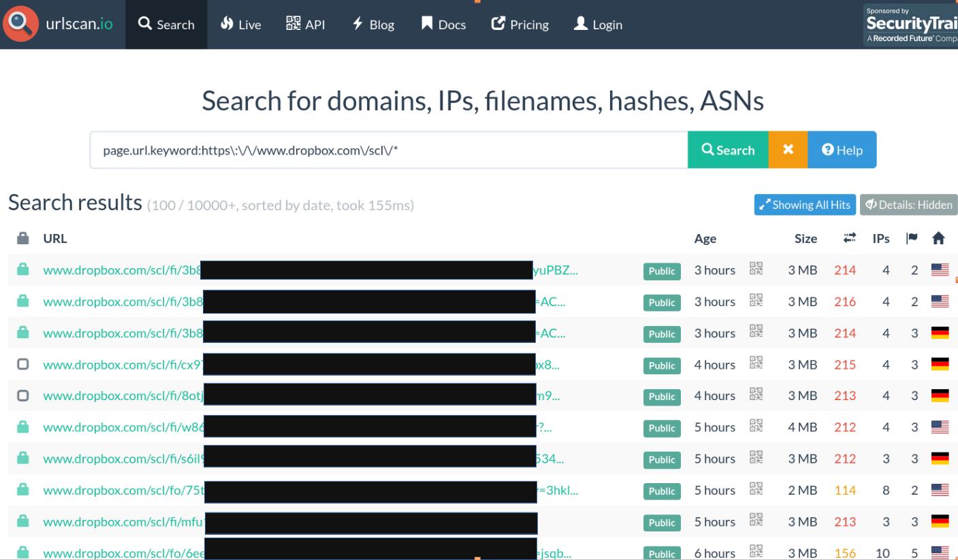Click the orange clear search X button
Screen dimensions: 958x560
click(x=788, y=150)
